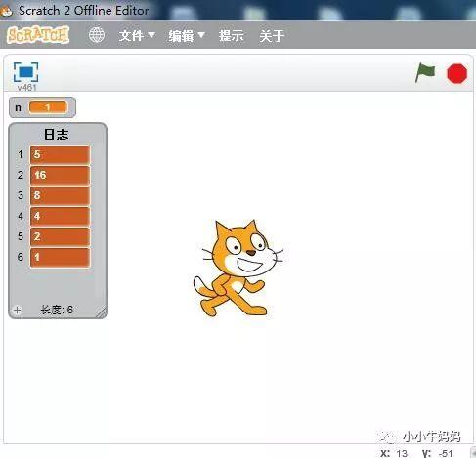Open the 提示 tips menu item
This screenshot has height=458, width=476.
(231, 35)
